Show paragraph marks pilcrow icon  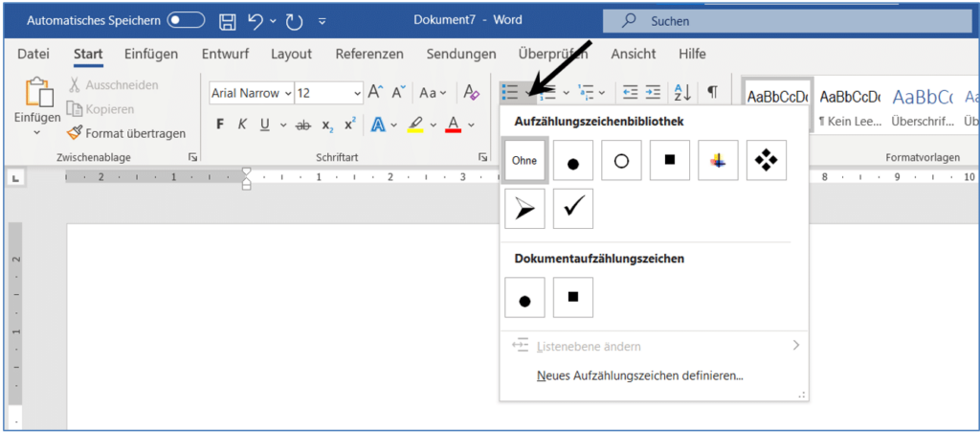point(712,92)
